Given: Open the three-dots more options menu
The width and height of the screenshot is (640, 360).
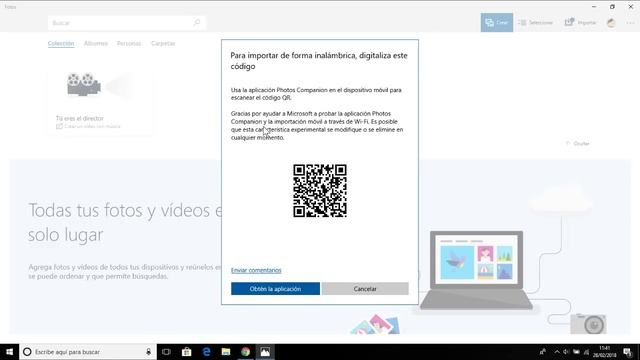Looking at the screenshot, I should (x=630, y=23).
